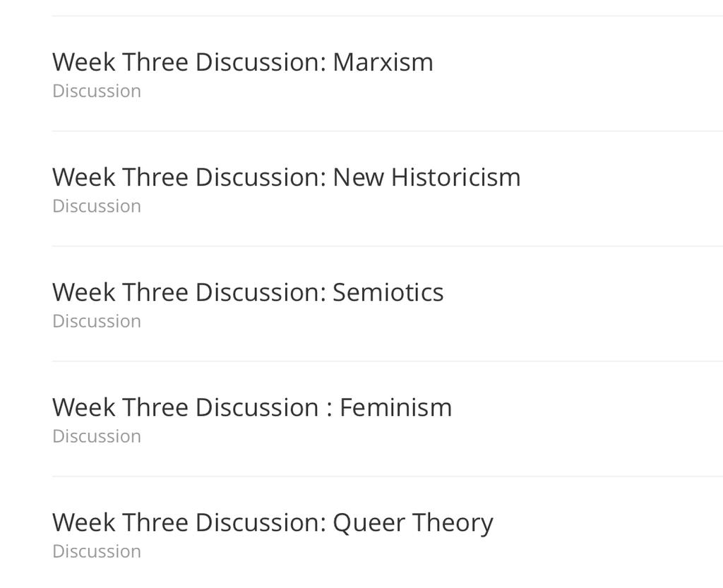Click the words "Queer Theory" in the list
The image size is (723, 588).
[x=412, y=523]
